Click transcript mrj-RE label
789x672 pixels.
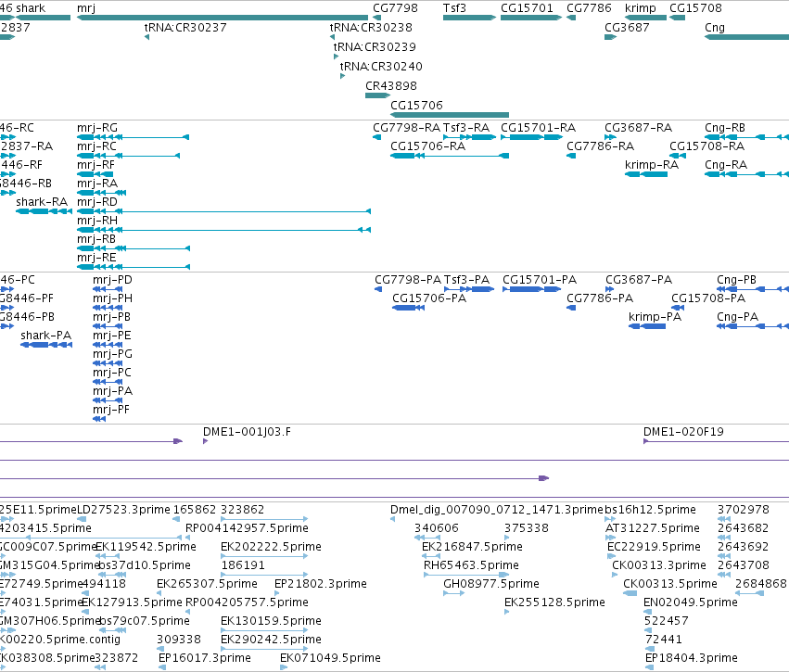point(96,258)
